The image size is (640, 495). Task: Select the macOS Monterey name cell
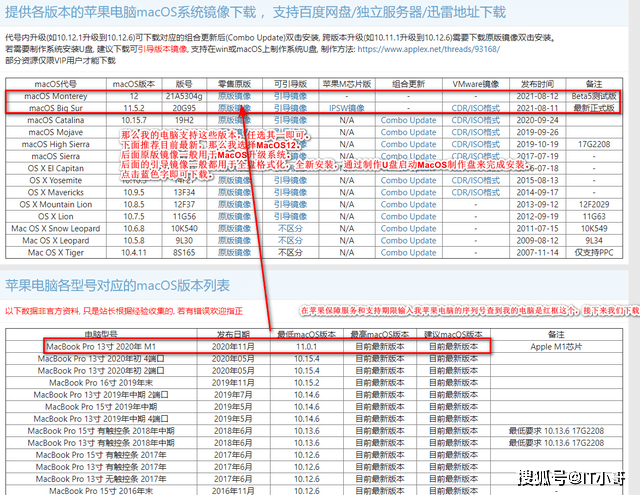tap(56, 96)
